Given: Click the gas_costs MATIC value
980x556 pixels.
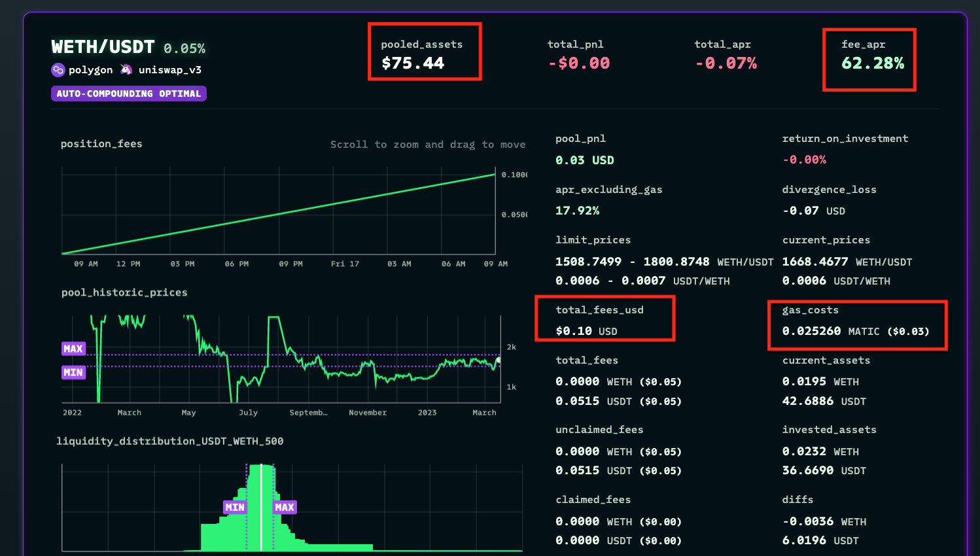Looking at the screenshot, I should pyautogui.click(x=855, y=331).
